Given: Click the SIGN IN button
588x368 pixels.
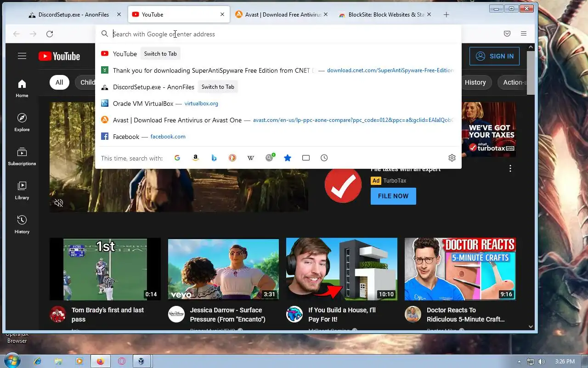Looking at the screenshot, I should coord(494,56).
